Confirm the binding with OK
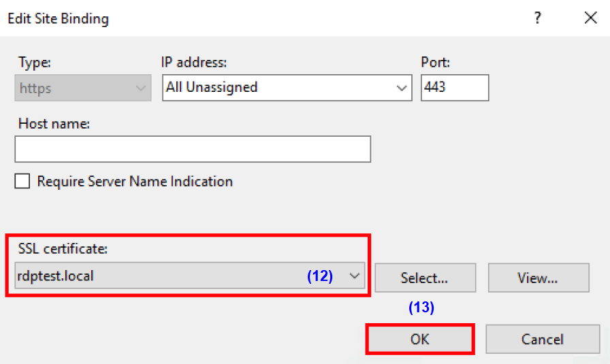The width and height of the screenshot is (610, 364). pos(420,339)
